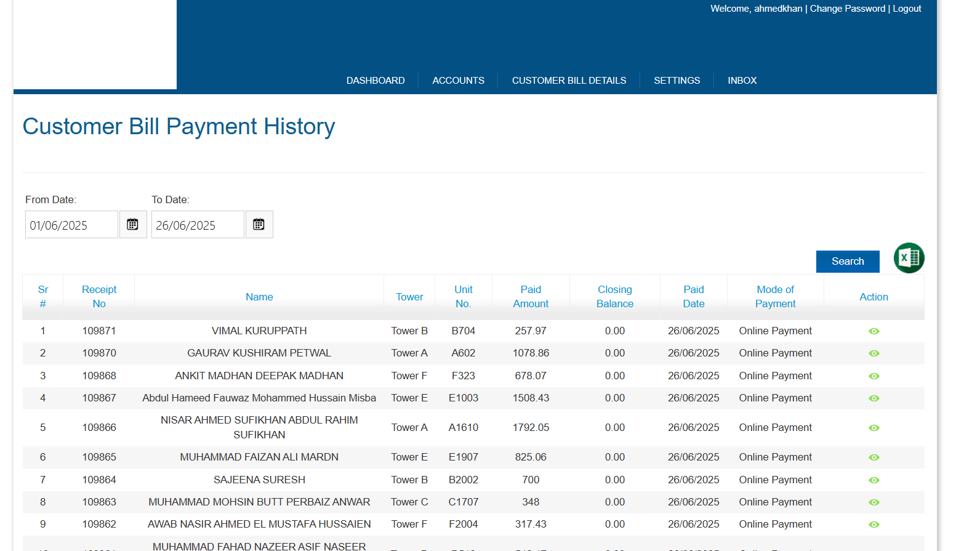Open the Accounts menu

pos(458,81)
